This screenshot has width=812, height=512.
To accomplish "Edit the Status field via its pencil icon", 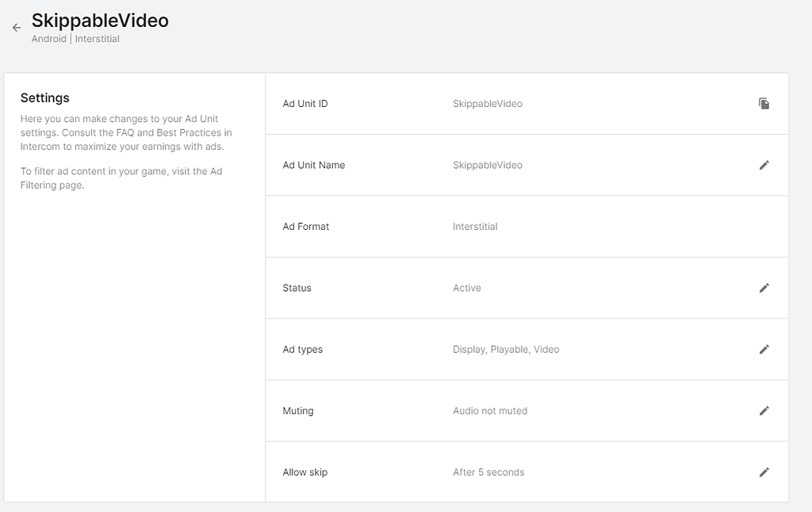I will click(x=764, y=288).
